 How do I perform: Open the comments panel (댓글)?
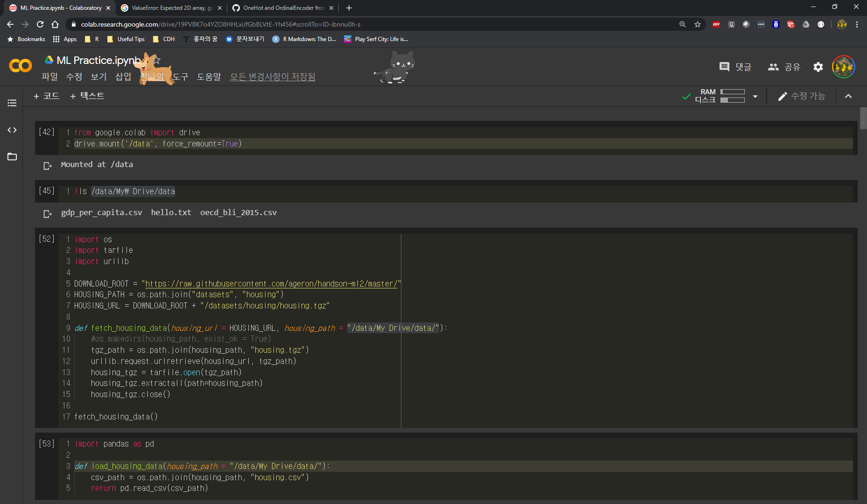735,67
